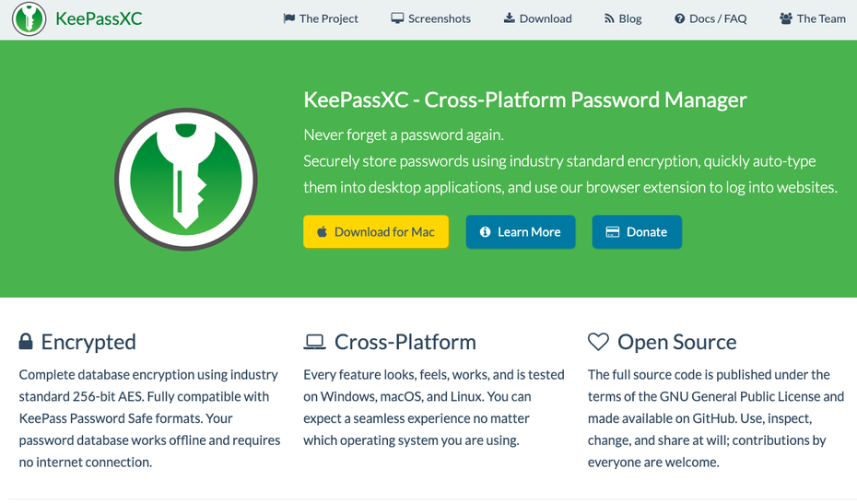Open the Docs / FAQ page
Screen dimensions: 857x504
(718, 18)
